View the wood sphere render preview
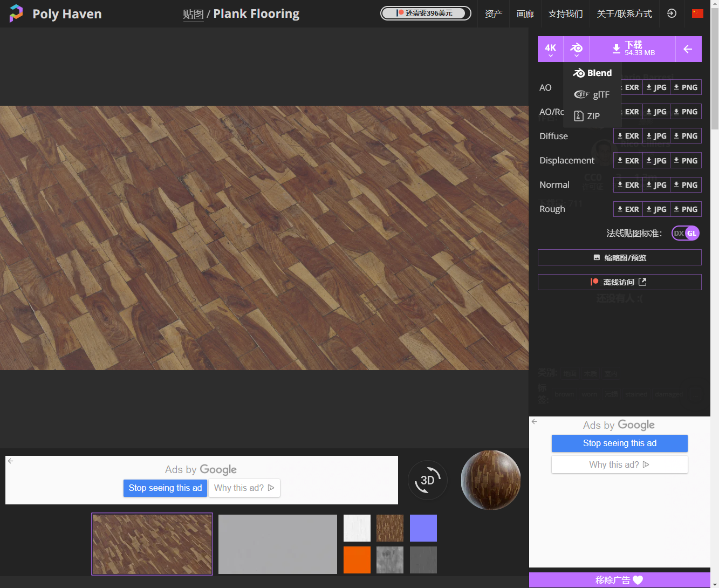 (x=491, y=480)
